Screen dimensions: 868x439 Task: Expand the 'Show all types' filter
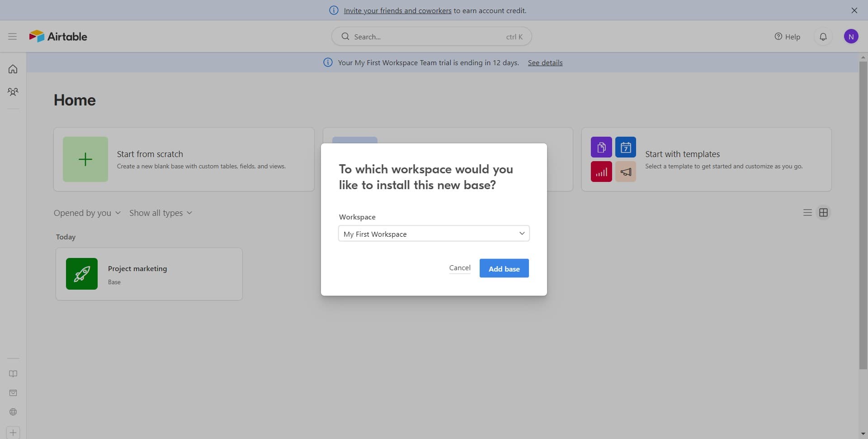160,213
